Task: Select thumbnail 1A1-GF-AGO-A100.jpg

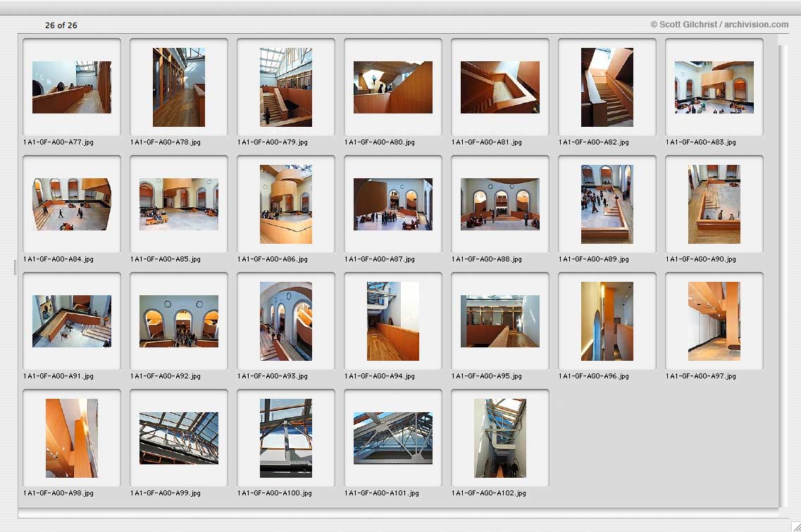Action: [x=286, y=438]
